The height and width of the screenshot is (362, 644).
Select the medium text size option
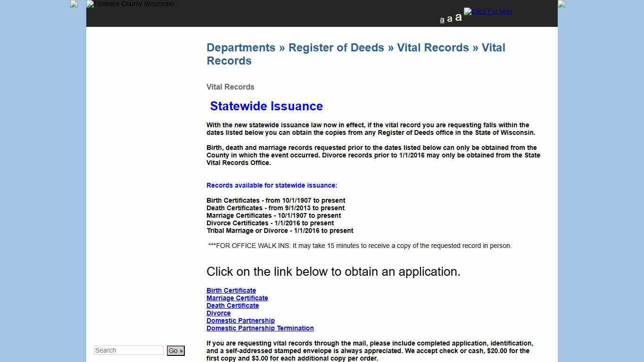click(449, 18)
